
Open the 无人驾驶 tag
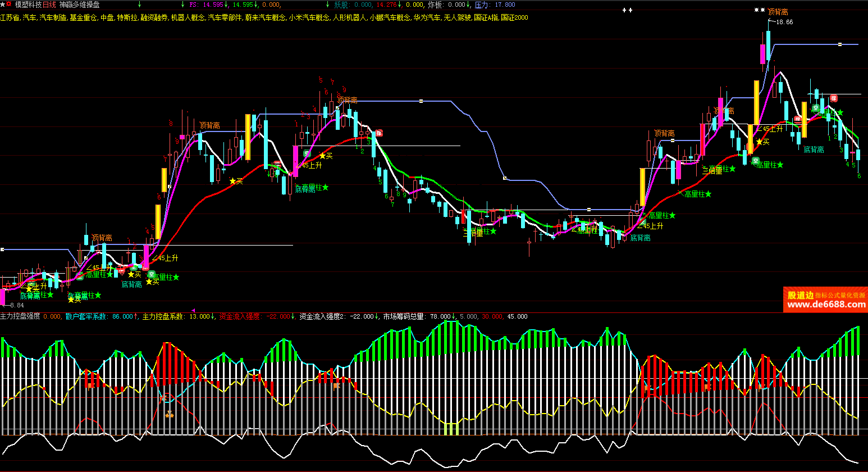click(x=457, y=17)
